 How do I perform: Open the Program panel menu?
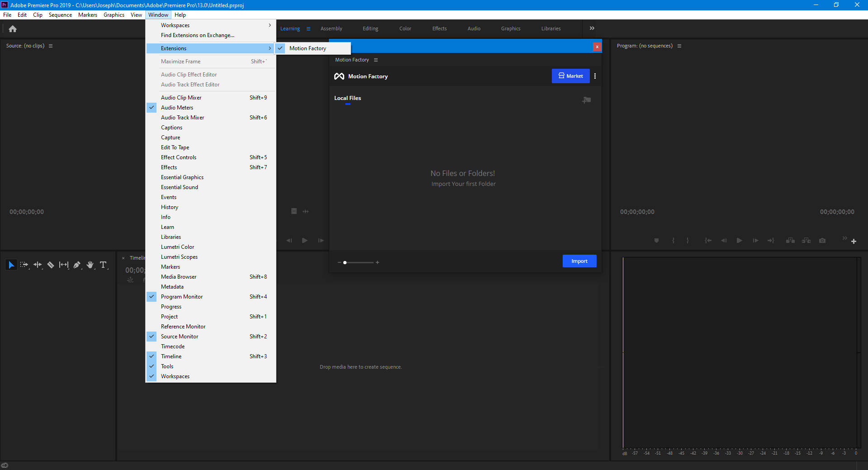(679, 46)
